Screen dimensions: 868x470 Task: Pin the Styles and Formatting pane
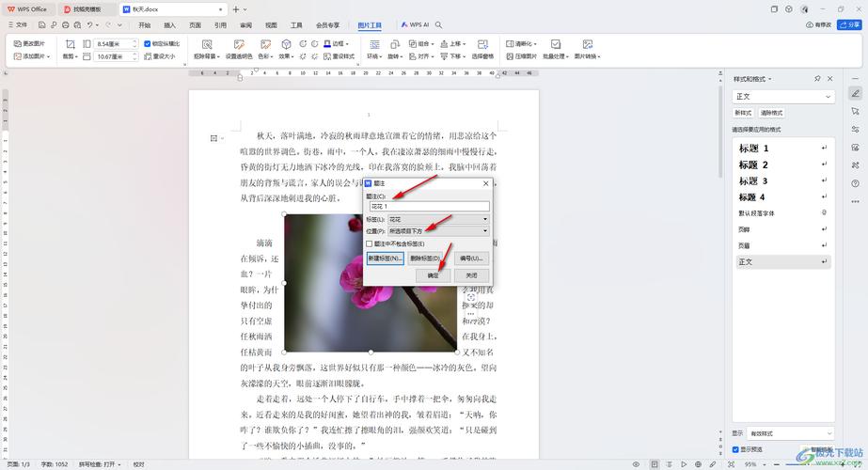(817, 79)
